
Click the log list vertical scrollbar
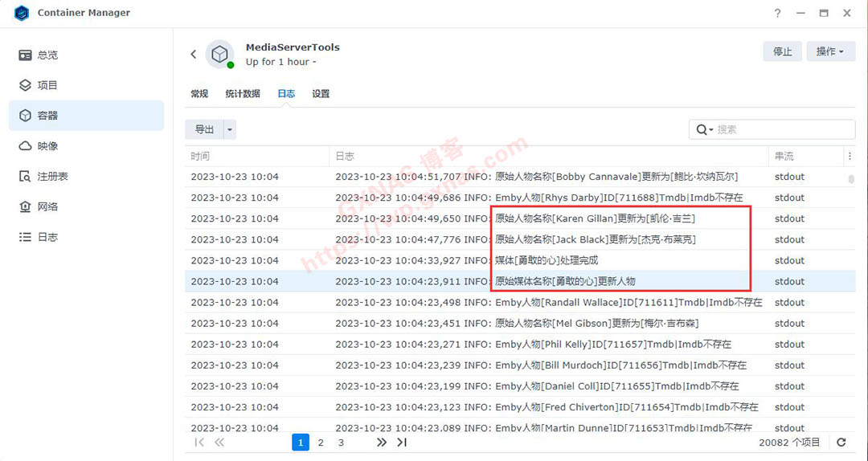pos(851,179)
